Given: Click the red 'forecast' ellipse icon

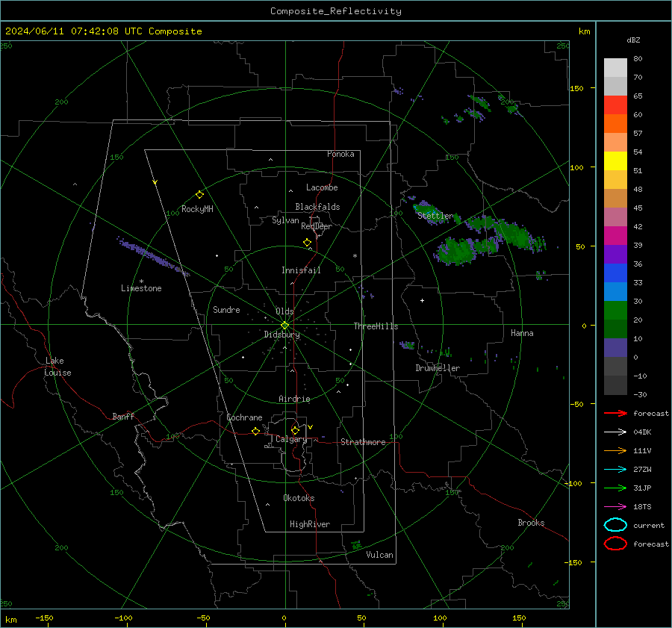Looking at the screenshot, I should pos(615,544).
